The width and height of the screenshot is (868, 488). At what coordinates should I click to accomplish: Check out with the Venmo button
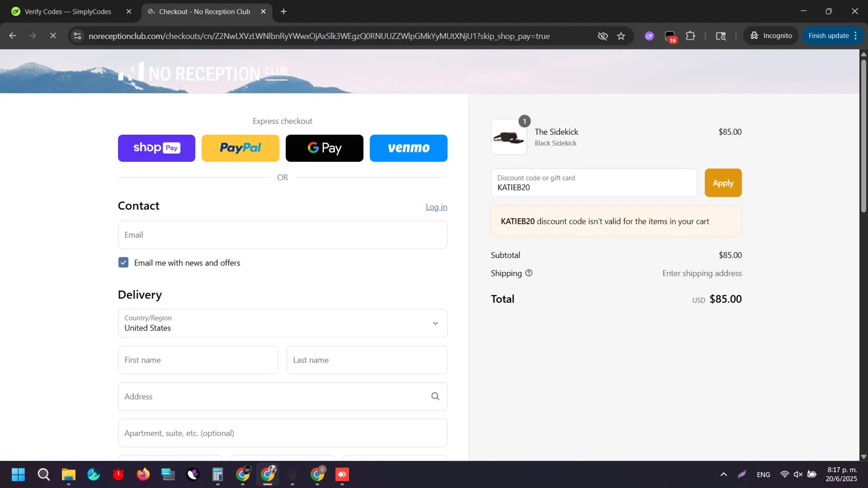pyautogui.click(x=409, y=148)
